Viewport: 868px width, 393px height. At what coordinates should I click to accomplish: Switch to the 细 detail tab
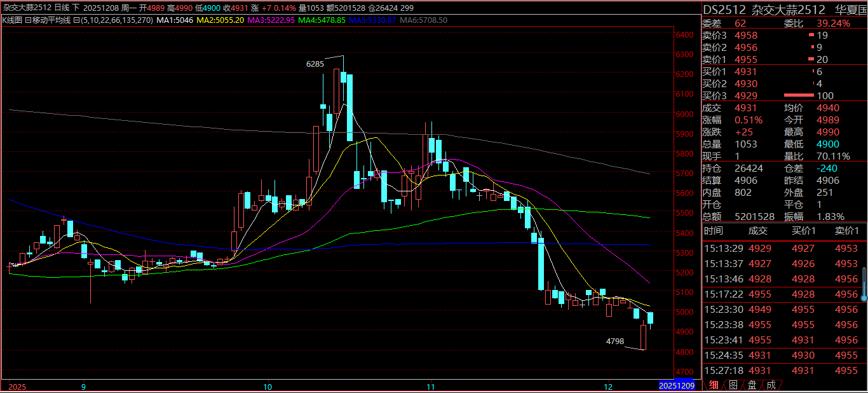pos(714,385)
